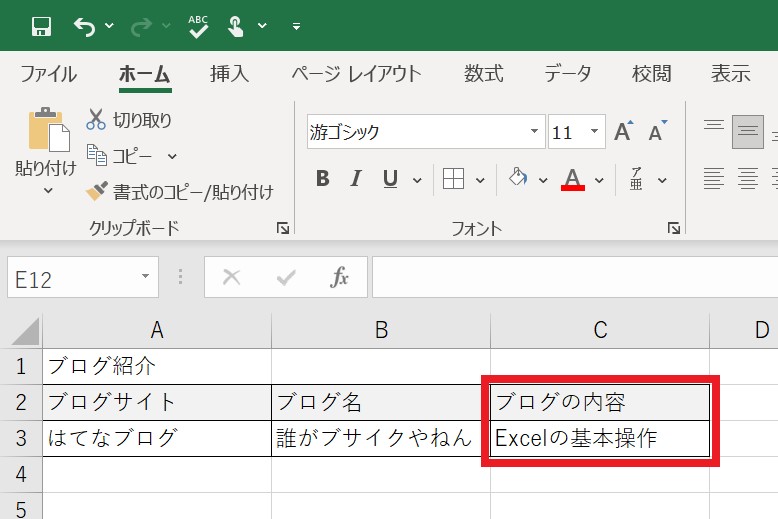Open the 表示 tab

pos(730,74)
